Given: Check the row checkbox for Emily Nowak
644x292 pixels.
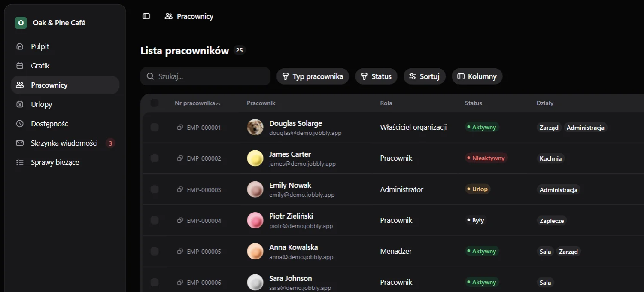Looking at the screenshot, I should coord(155,189).
